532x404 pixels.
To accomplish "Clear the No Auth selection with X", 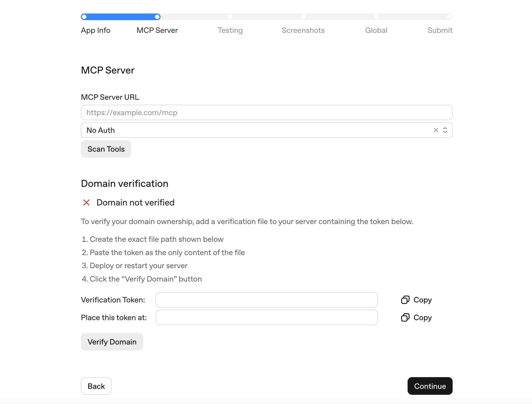I will pos(436,130).
